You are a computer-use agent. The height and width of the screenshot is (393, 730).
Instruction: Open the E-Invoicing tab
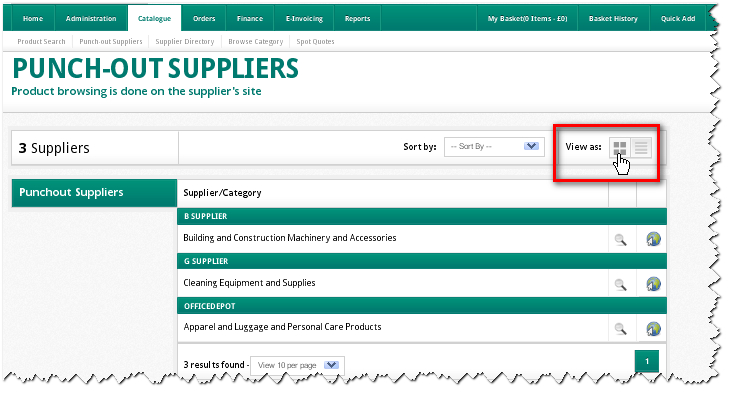click(x=304, y=19)
